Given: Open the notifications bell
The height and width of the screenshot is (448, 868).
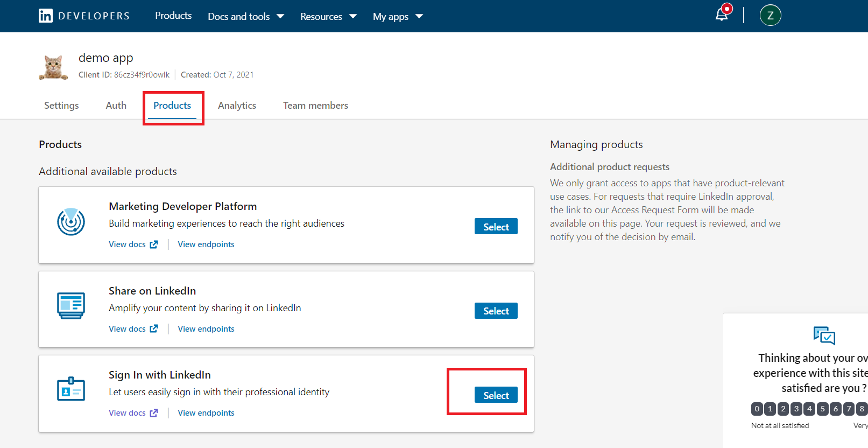Looking at the screenshot, I should pos(722,15).
